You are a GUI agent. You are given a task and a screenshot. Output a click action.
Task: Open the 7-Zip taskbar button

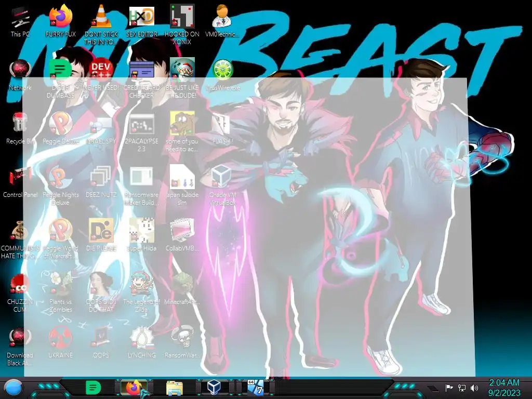click(255, 388)
